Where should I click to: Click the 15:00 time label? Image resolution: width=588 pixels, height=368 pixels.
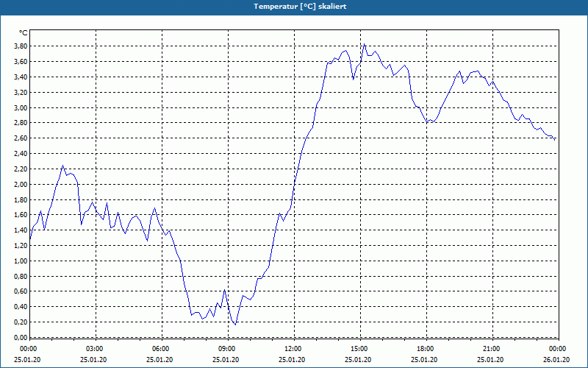pyautogui.click(x=360, y=349)
